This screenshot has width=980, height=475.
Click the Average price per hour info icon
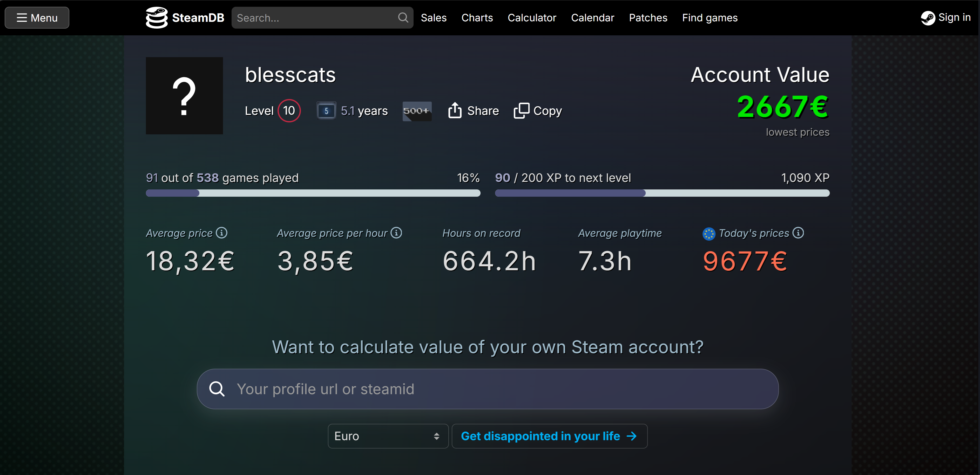pos(396,233)
